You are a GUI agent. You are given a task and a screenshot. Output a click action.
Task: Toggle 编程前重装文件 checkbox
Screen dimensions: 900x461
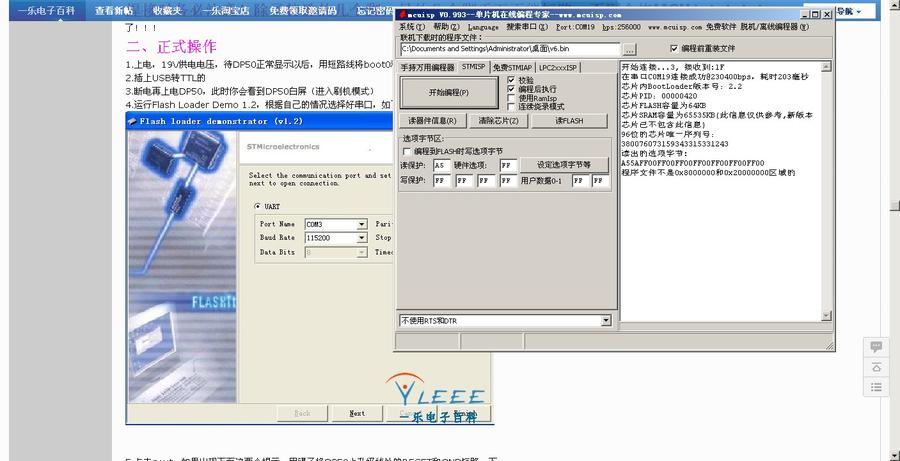pos(672,48)
